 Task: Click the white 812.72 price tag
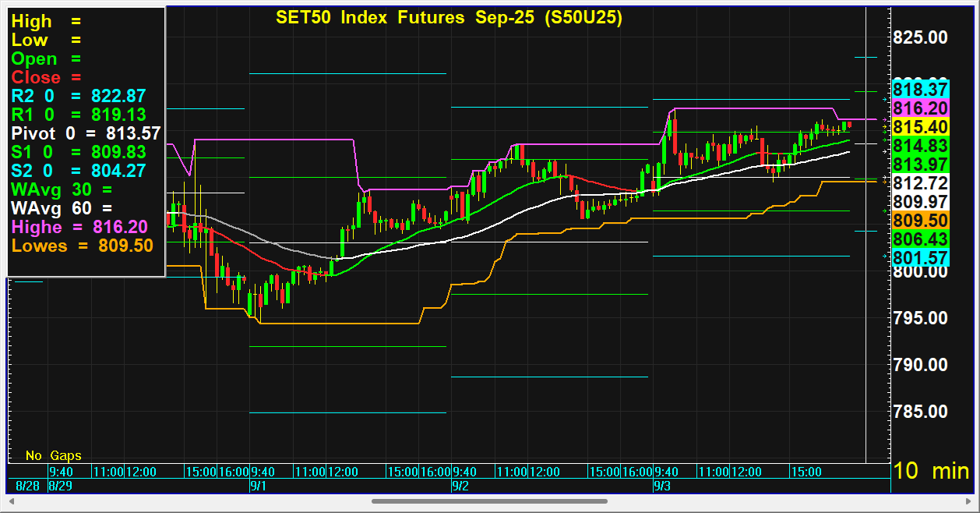click(x=921, y=183)
